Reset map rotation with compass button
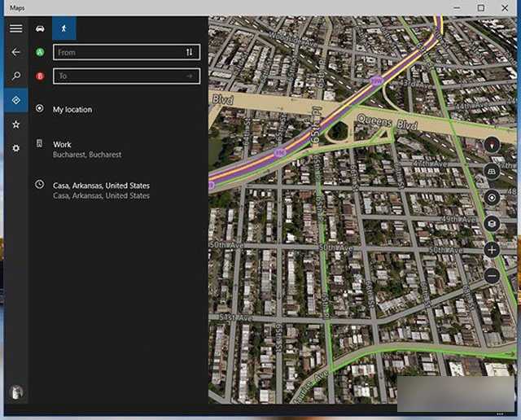 [x=492, y=145]
